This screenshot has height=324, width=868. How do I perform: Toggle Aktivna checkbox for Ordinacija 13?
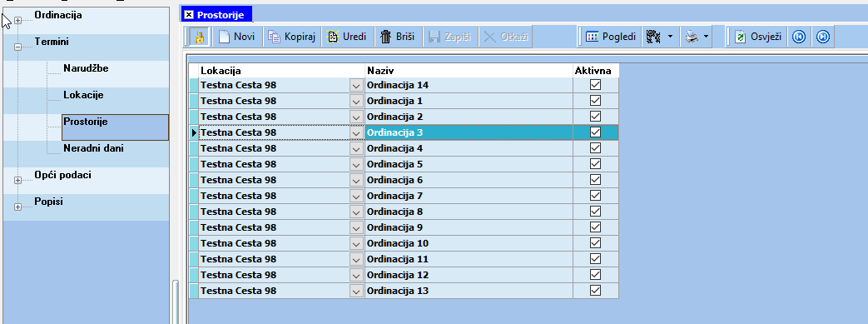[596, 291]
